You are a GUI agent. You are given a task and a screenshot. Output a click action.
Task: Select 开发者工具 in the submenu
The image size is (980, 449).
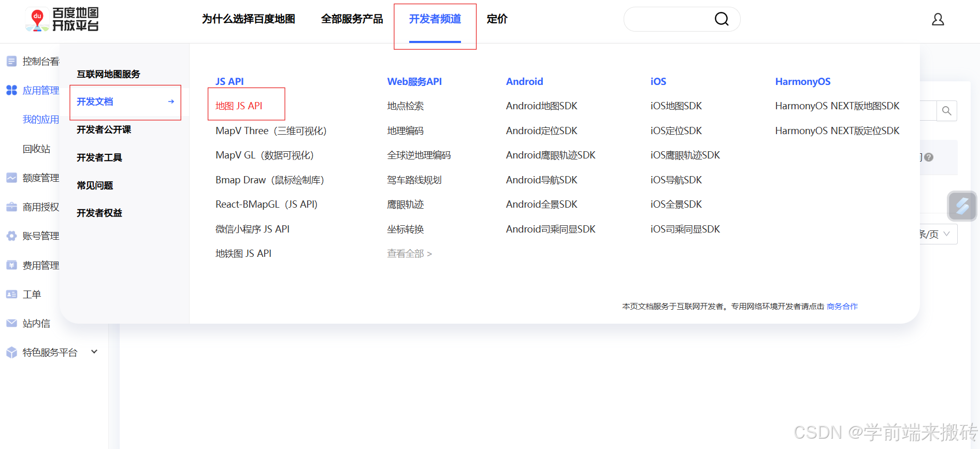[x=99, y=157]
